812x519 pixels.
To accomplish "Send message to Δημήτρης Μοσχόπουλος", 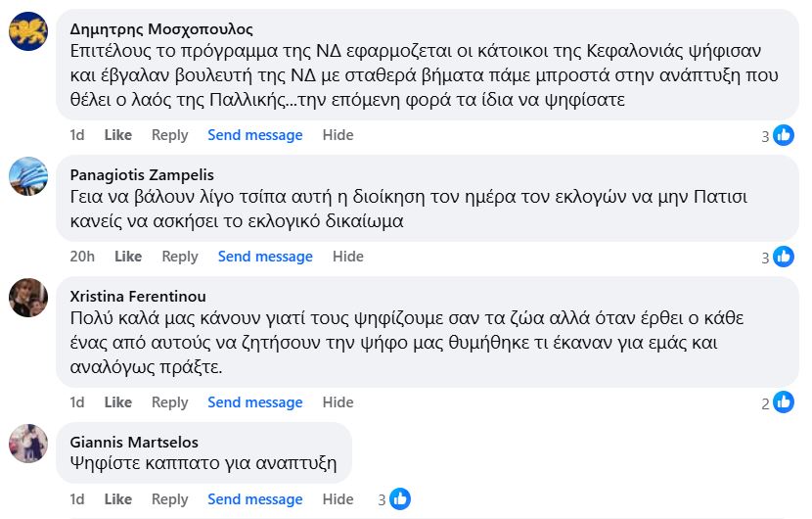I will tap(254, 135).
